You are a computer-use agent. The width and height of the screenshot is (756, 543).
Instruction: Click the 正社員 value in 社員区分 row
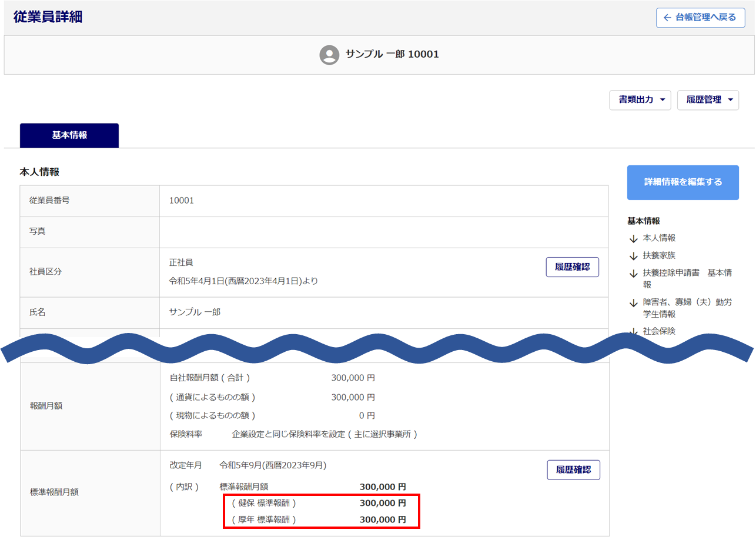click(181, 262)
